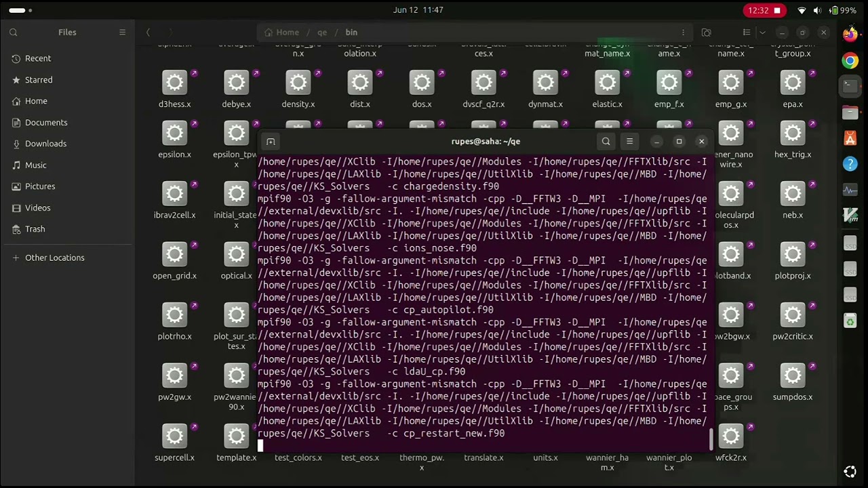Open Help from the dock
The width and height of the screenshot is (868, 488).
pos(850,164)
